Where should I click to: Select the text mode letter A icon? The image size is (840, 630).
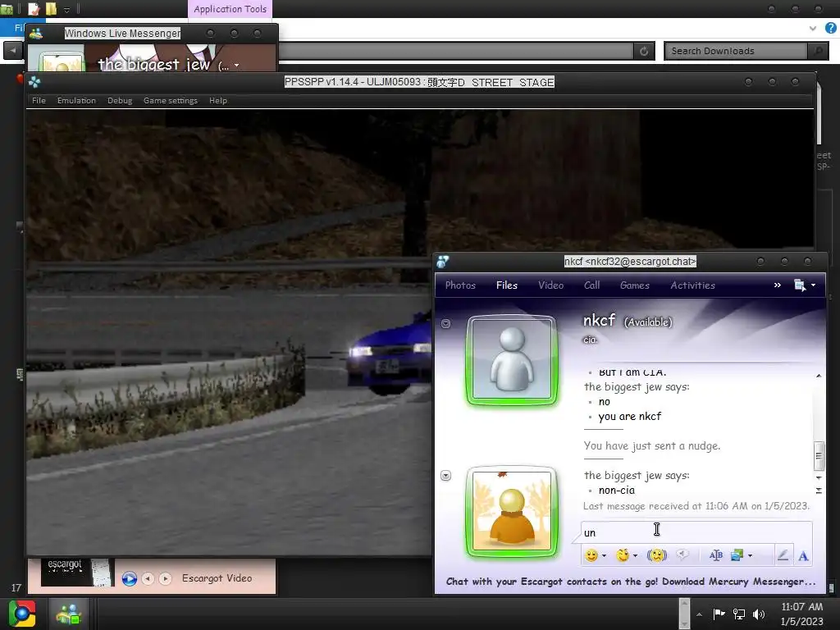tap(803, 556)
